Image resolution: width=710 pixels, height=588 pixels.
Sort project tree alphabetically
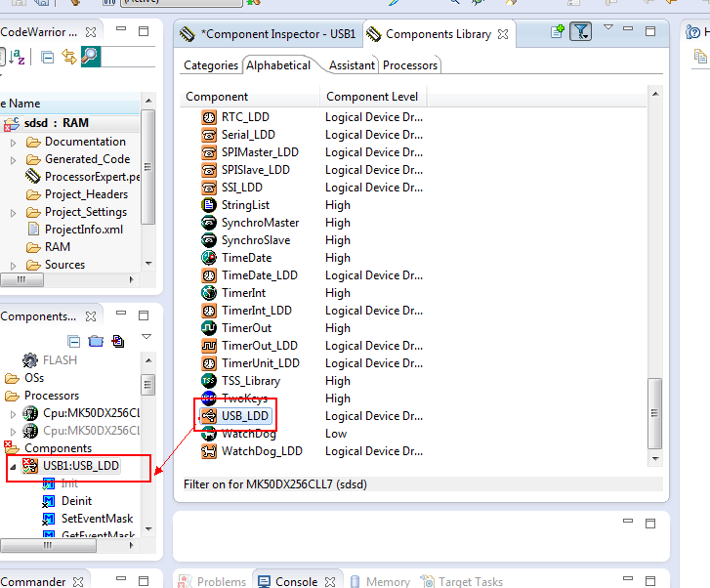(x=17, y=57)
